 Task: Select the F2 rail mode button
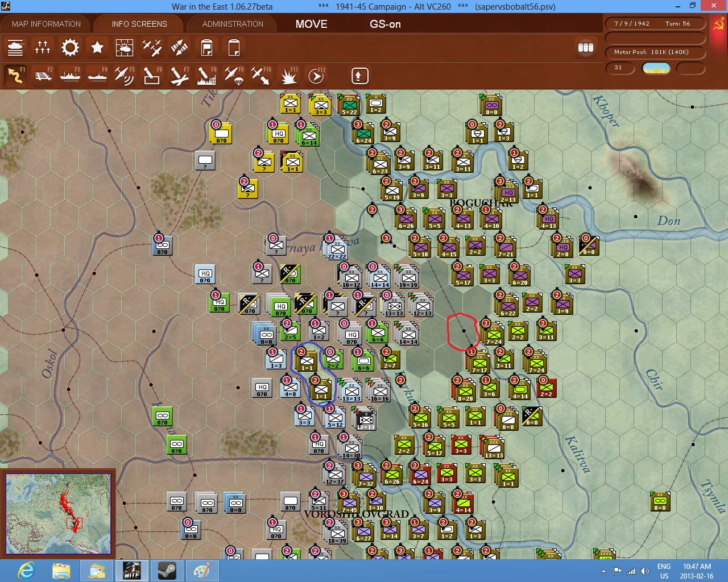[x=43, y=76]
